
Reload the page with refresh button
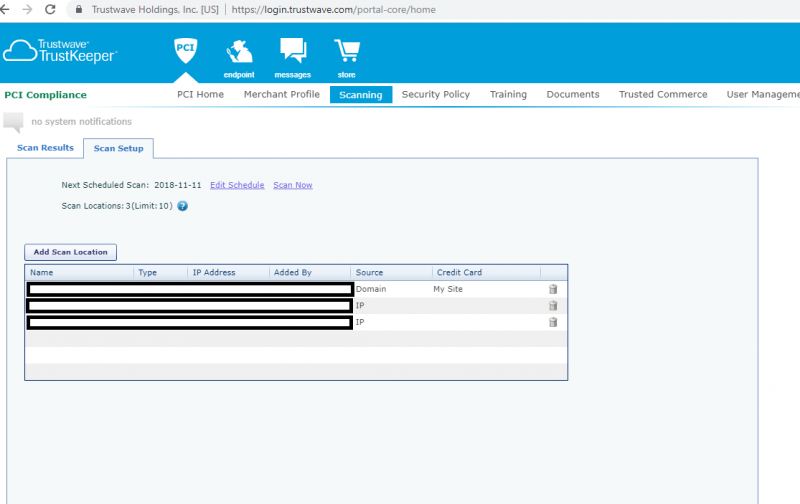pyautogui.click(x=50, y=9)
